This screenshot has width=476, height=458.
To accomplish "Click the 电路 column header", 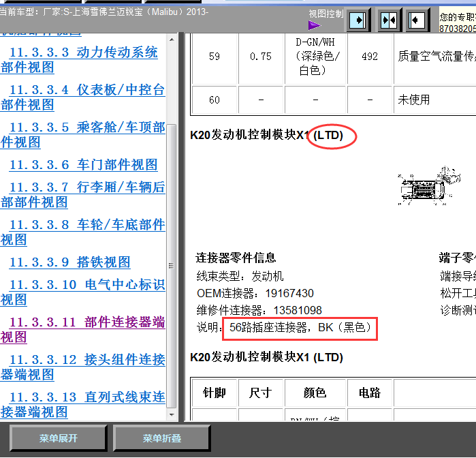I will tap(370, 393).
